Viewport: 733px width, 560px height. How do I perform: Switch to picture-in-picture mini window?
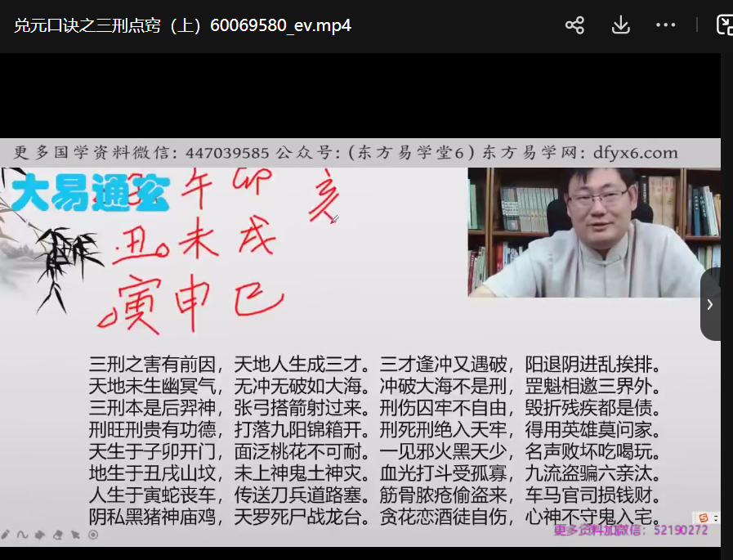coord(724,25)
